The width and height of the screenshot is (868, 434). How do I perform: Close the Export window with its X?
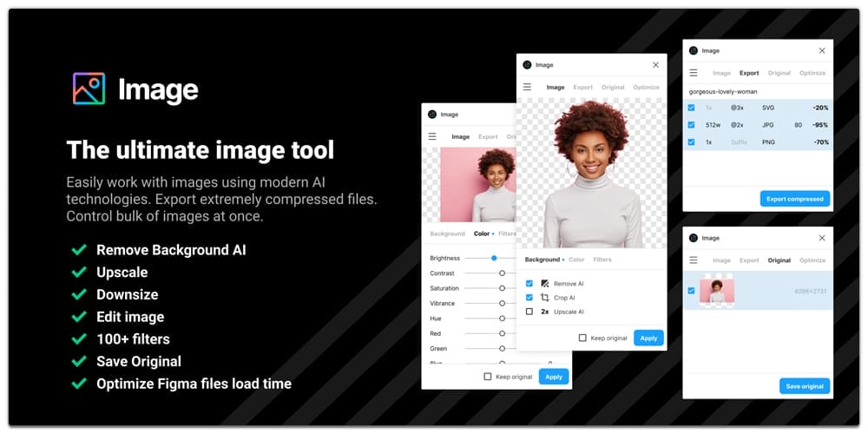click(x=822, y=50)
